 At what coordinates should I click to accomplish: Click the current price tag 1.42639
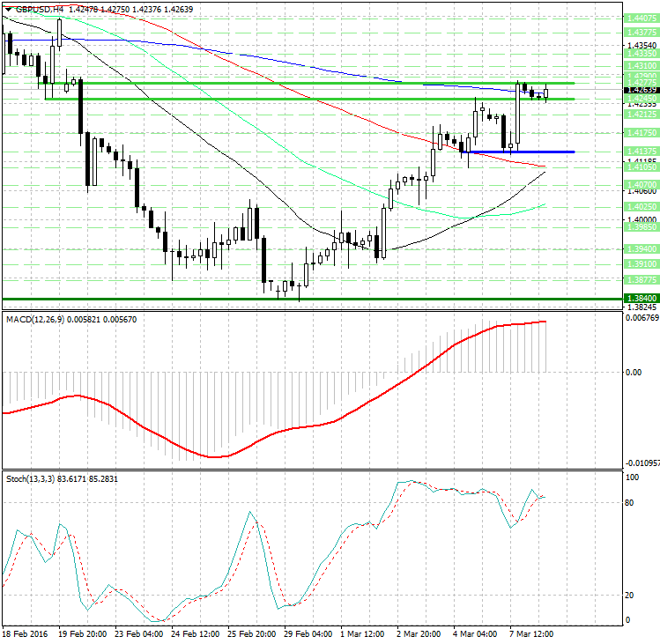[x=641, y=90]
